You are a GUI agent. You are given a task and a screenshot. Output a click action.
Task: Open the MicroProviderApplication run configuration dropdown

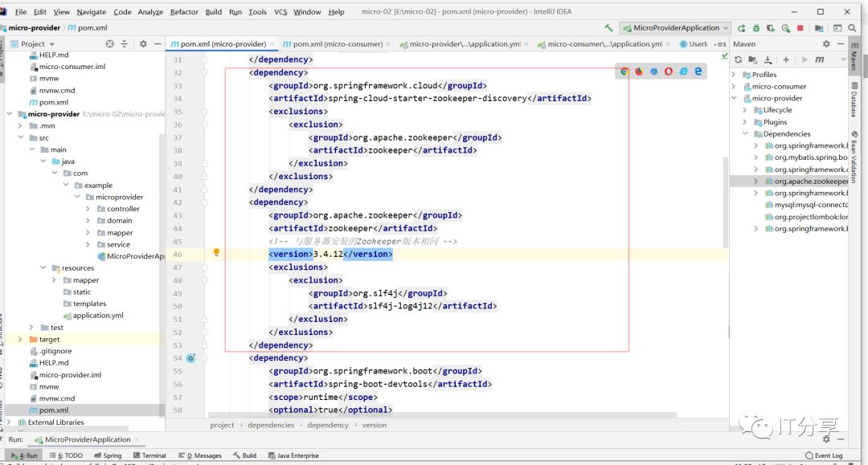tap(675, 27)
